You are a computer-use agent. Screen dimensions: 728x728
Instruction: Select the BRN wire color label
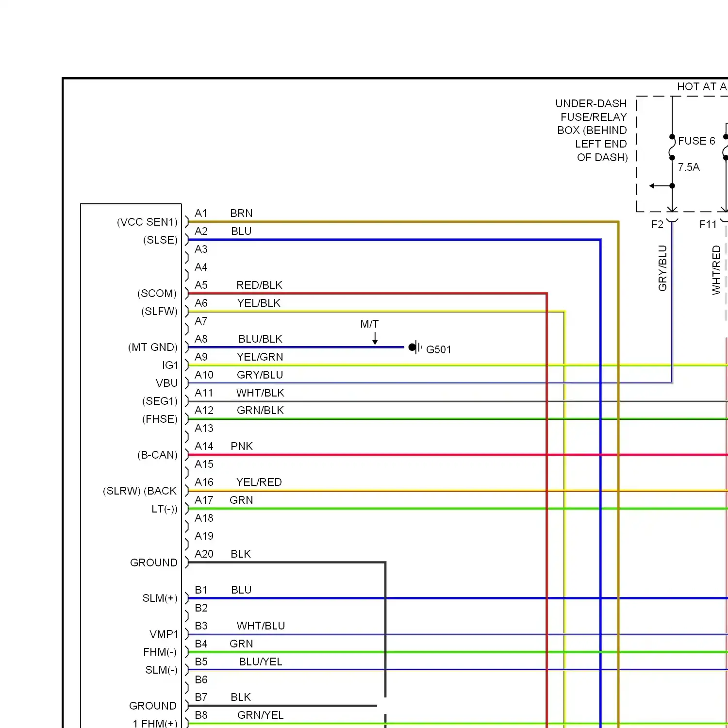[241, 214]
